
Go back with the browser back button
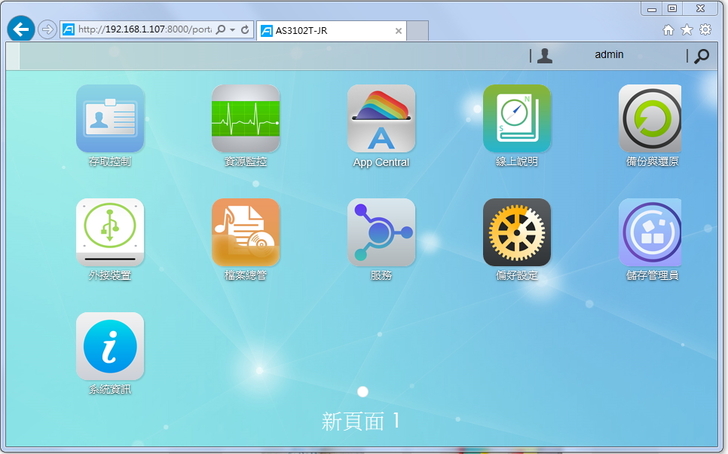[20, 29]
